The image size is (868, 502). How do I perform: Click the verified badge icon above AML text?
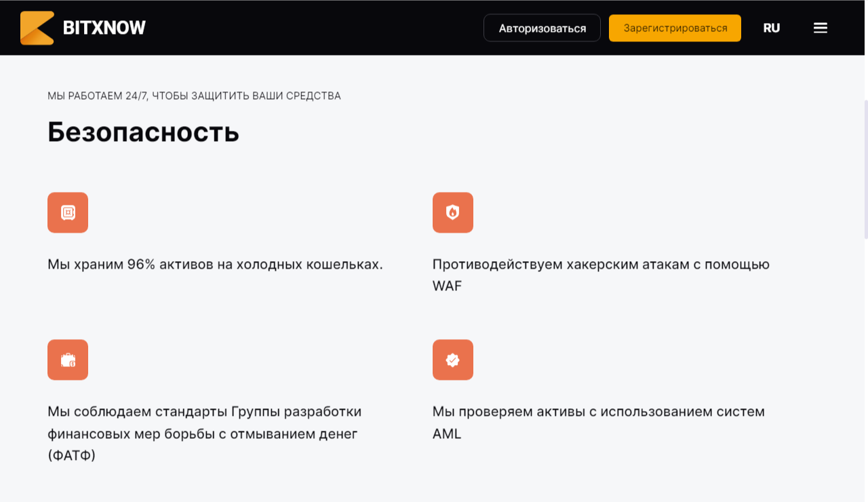pos(453,360)
